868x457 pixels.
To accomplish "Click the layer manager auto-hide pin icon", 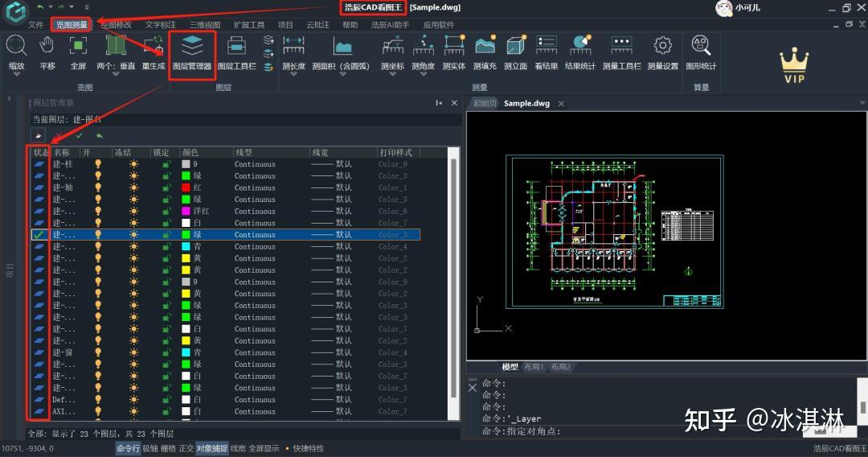I will click(x=439, y=103).
